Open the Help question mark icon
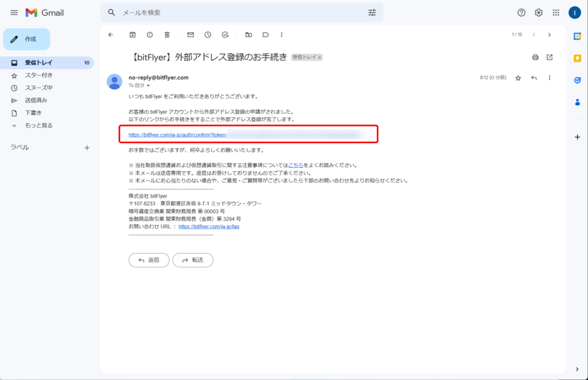Image resolution: width=588 pixels, height=380 pixels. (521, 13)
